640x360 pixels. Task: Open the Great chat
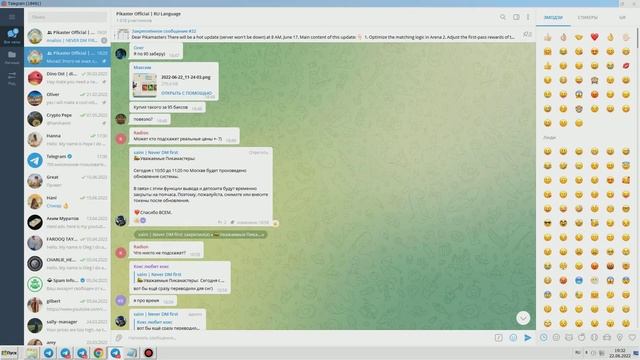67,181
